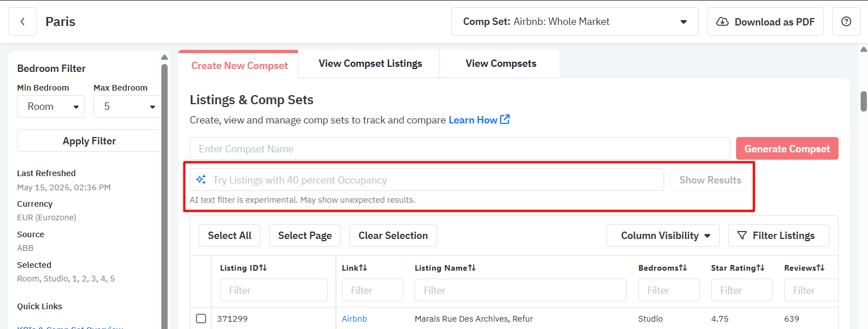Check the box for listing 371299
868x329 pixels.
201,319
